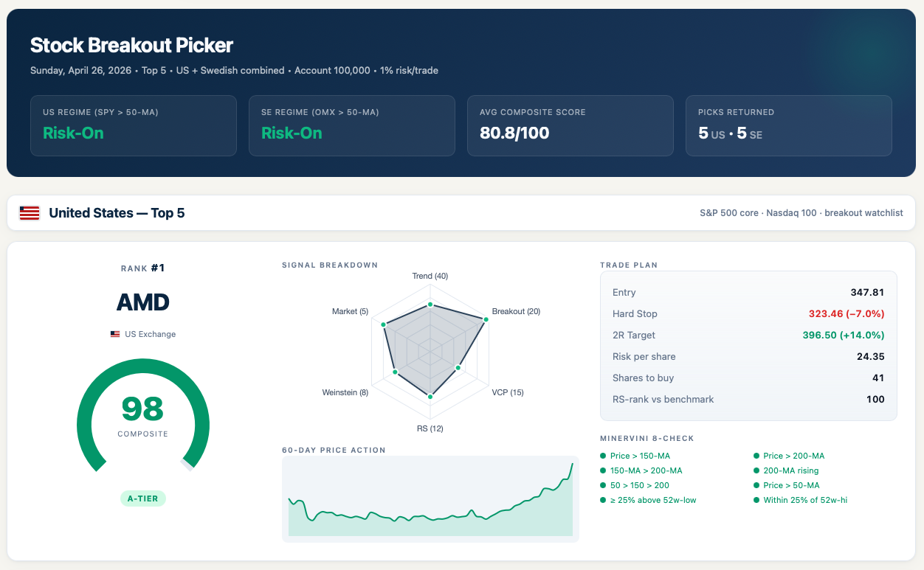
Task: Click the Within 25% of 52w-hi check
Action: [804, 500]
